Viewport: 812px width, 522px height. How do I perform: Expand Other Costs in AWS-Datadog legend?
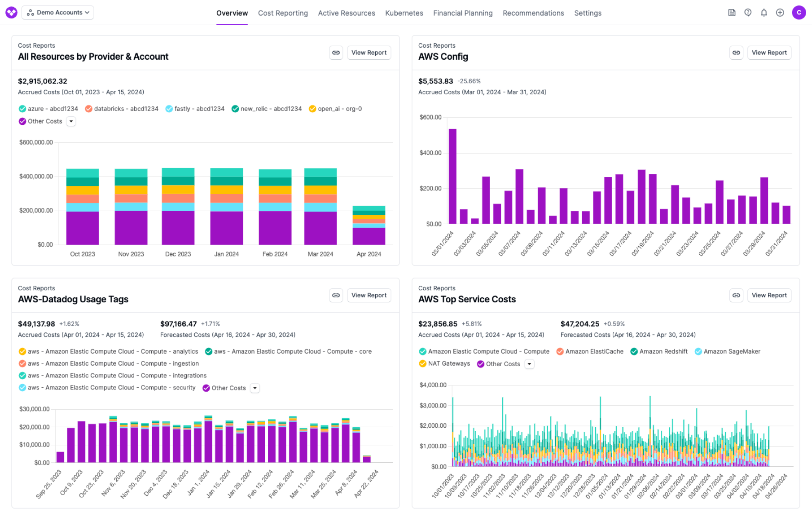[255, 388]
